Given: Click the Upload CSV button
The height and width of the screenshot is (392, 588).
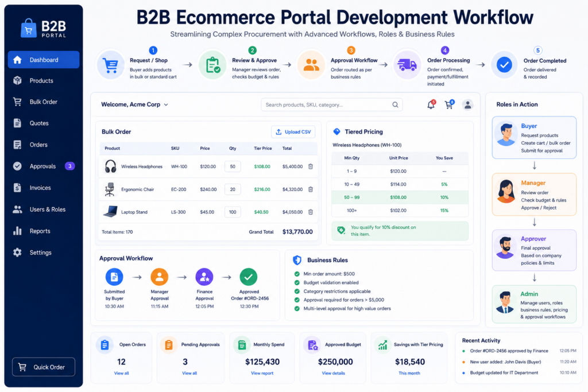Looking at the screenshot, I should click(x=293, y=132).
